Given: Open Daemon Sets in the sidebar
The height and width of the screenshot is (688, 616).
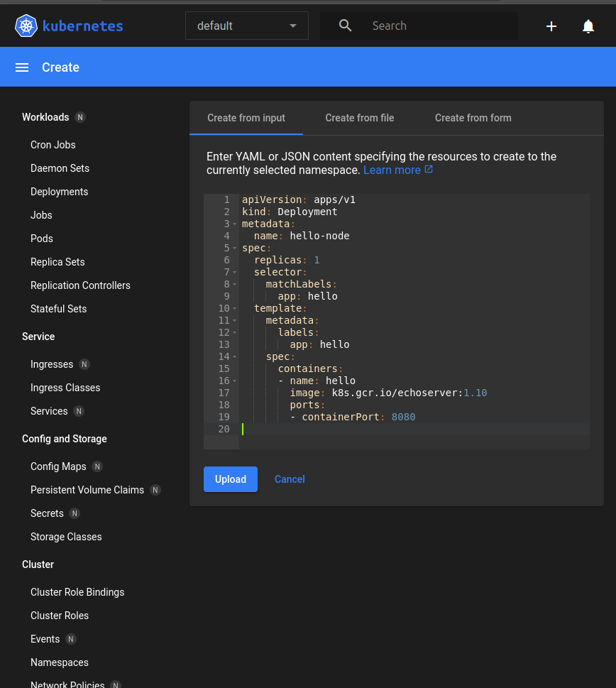Looking at the screenshot, I should (x=60, y=168).
